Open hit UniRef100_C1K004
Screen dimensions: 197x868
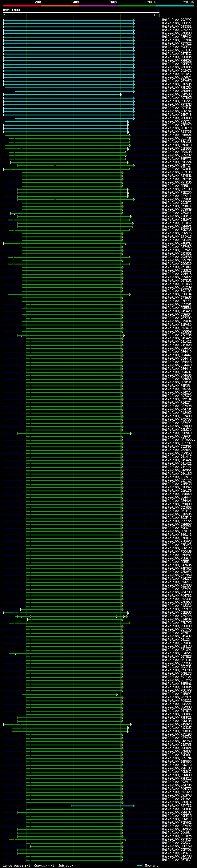coord(176,135)
